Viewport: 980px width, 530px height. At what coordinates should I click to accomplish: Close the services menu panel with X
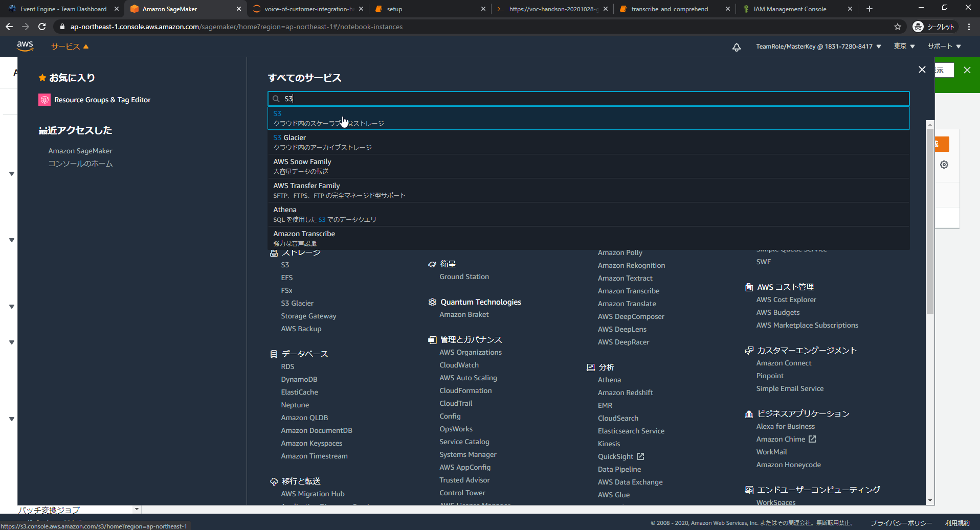click(x=922, y=70)
